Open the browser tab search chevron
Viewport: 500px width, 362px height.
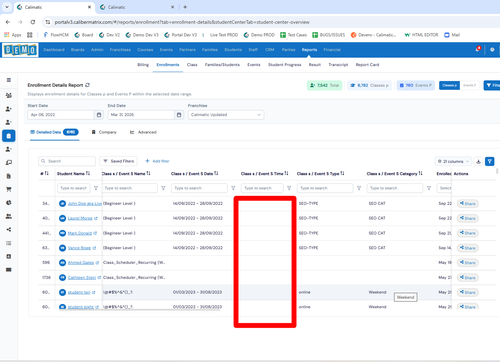click(x=7, y=7)
